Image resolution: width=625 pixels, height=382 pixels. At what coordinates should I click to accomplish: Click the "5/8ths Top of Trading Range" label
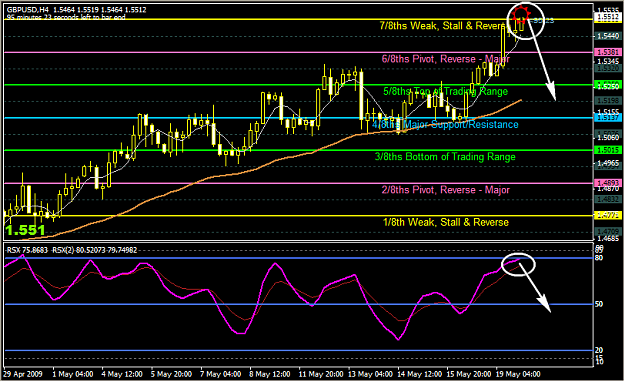point(446,91)
